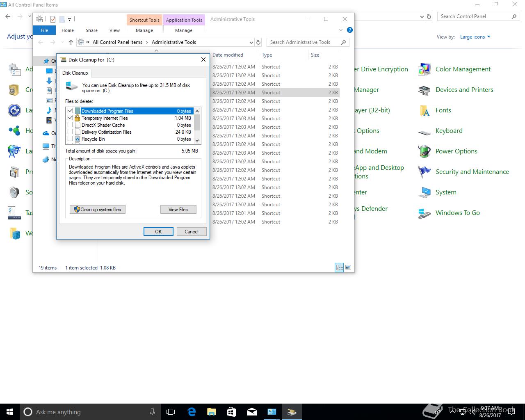Viewport: 525px width, 420px height.
Task: Open File Explorer from taskbar
Action: coord(212,412)
